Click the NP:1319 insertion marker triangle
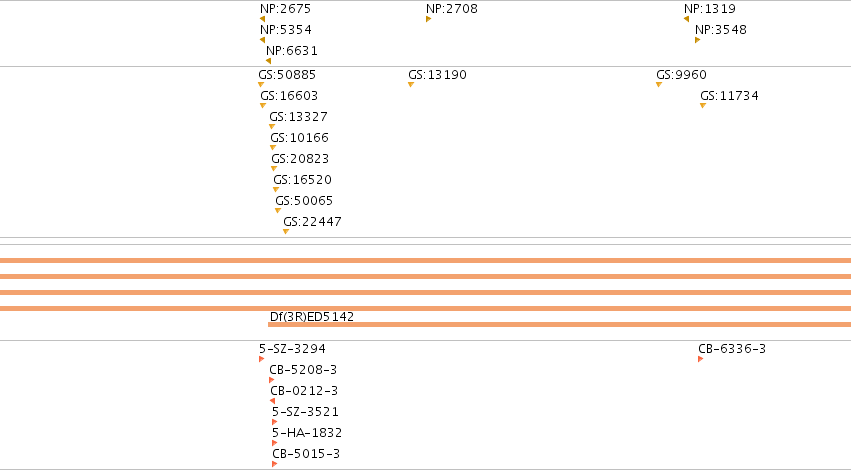851x470 pixels. (687, 19)
